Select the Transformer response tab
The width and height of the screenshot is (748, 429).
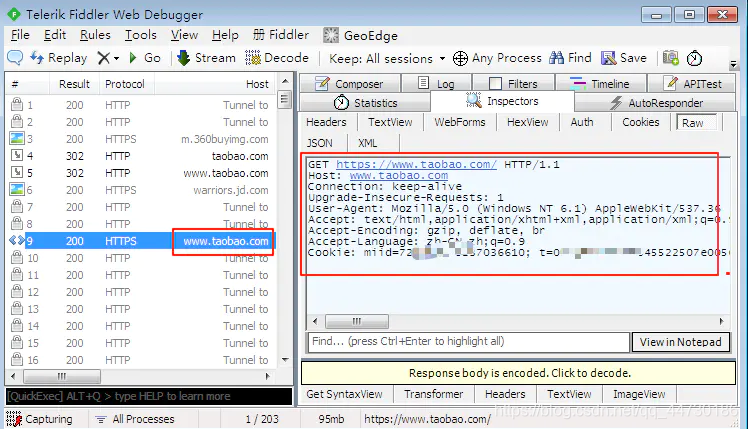pos(434,394)
